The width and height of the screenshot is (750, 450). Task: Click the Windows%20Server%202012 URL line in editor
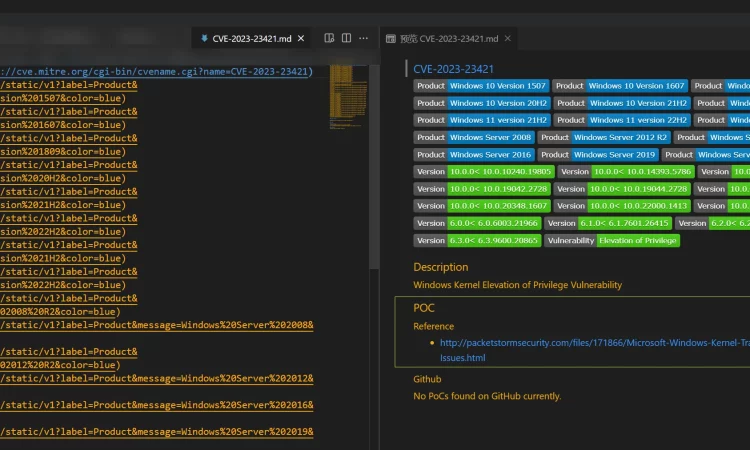(x=156, y=379)
